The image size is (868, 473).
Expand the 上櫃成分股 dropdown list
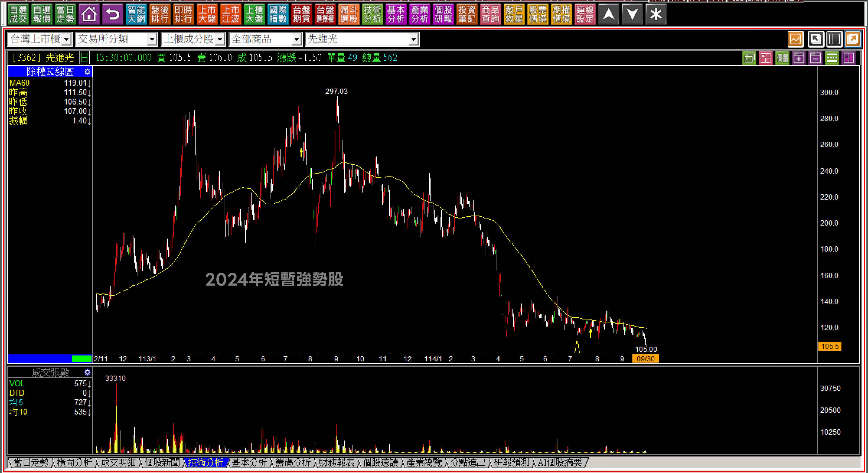tap(220, 40)
